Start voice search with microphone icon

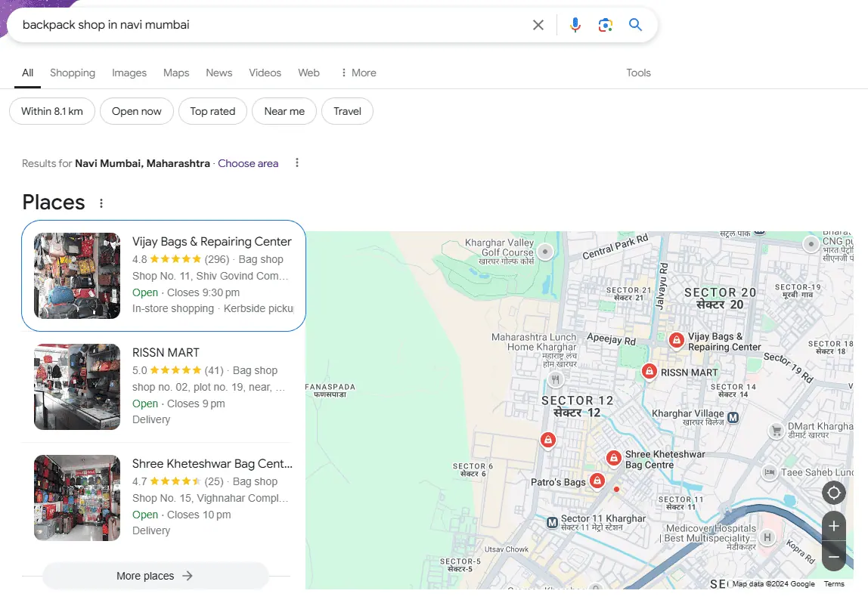click(x=575, y=25)
